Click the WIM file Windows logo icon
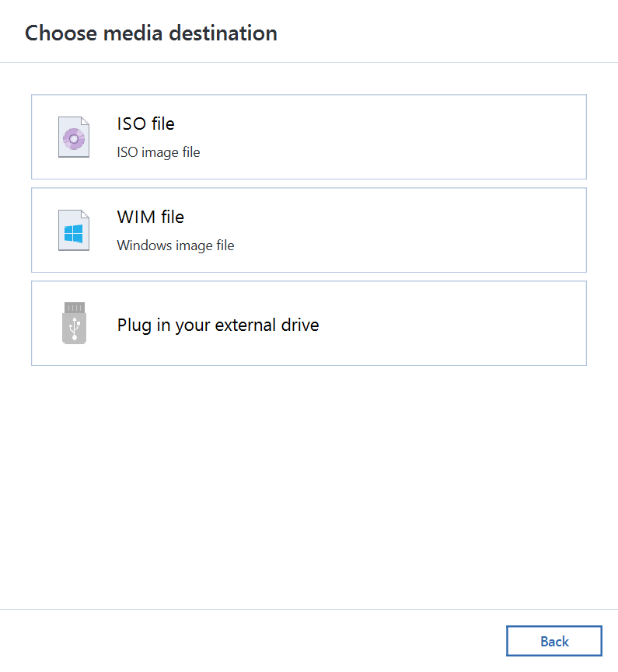Viewport: 618px width, 672px height. click(x=74, y=230)
